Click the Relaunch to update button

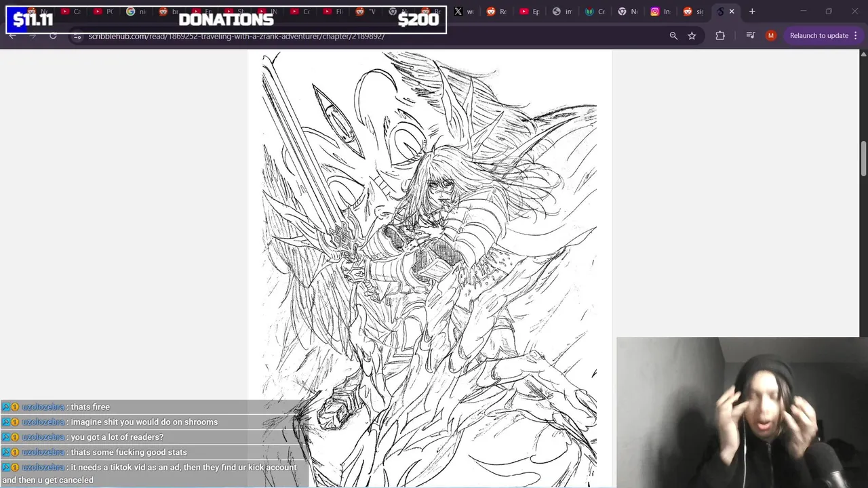[818, 35]
